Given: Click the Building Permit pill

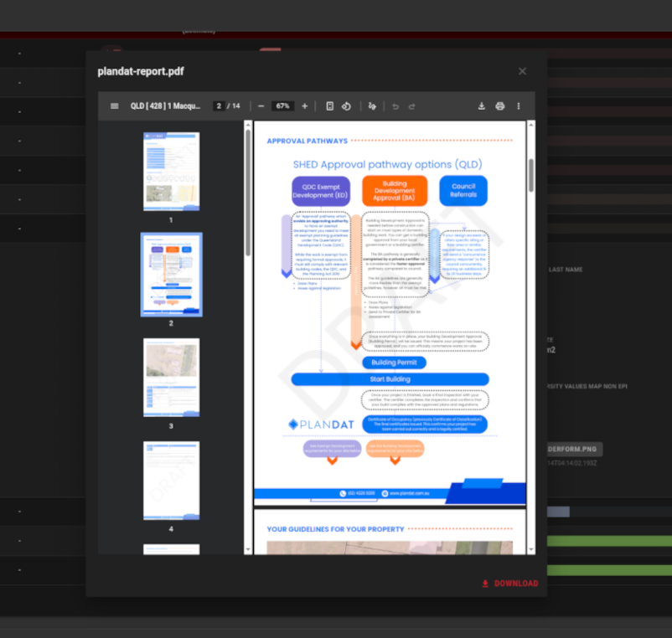Looking at the screenshot, I should 394,363.
